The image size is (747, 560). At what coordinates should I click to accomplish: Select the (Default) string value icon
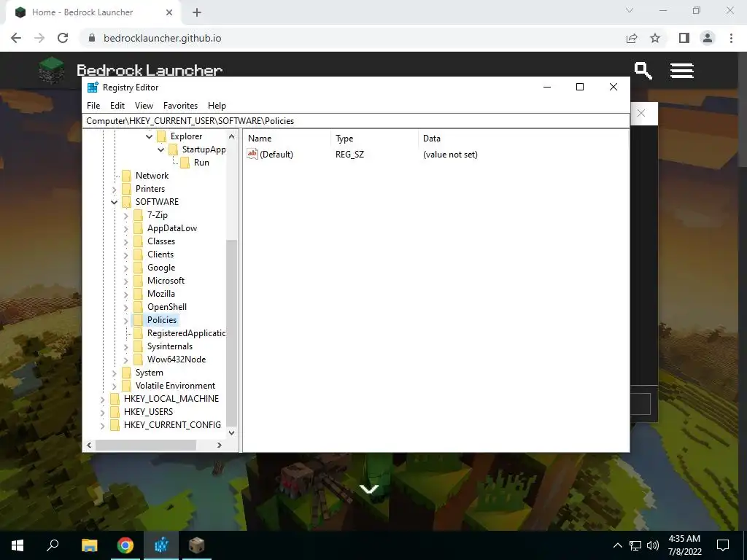point(252,154)
